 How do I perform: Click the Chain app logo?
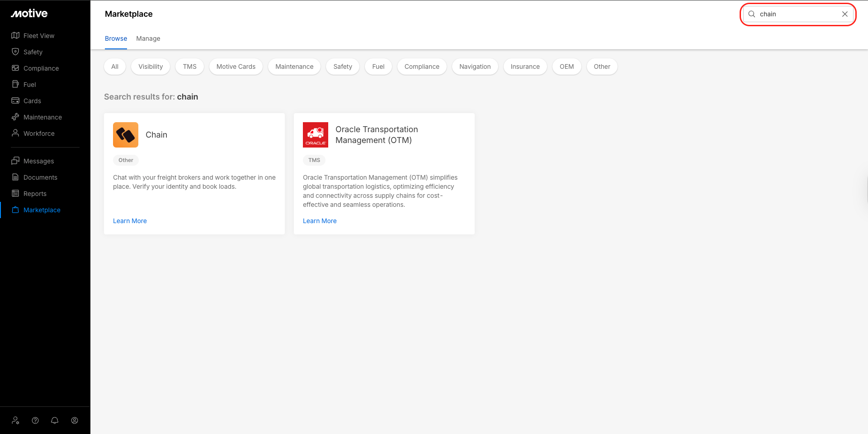tap(126, 135)
